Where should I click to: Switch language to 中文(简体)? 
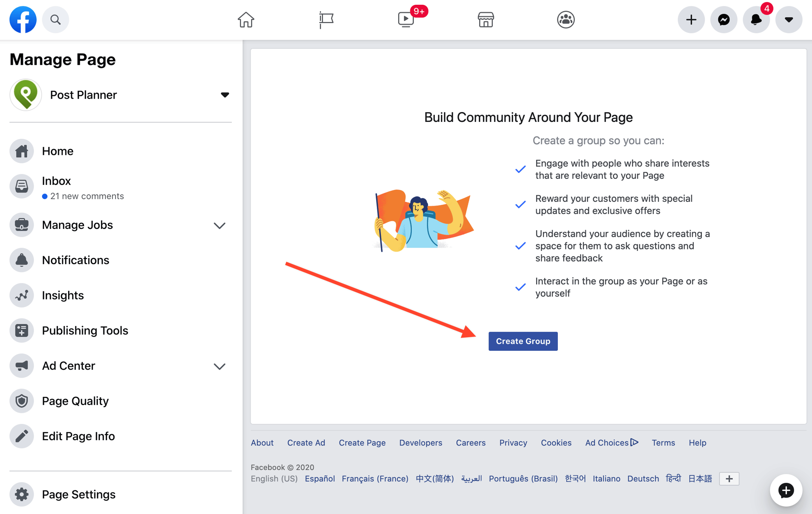coord(435,479)
